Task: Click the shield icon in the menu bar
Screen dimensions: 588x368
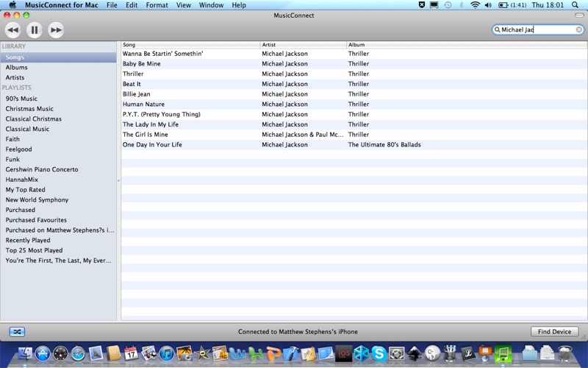Action: (x=422, y=5)
